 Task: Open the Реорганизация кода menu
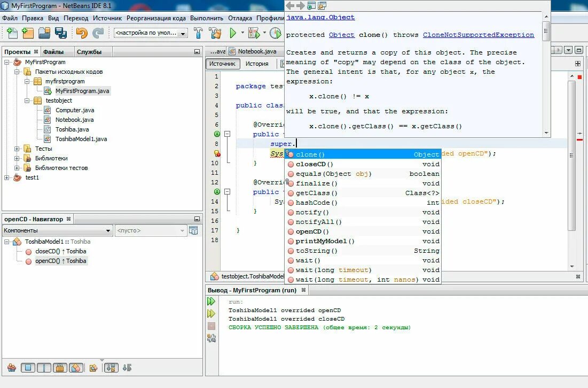point(156,18)
